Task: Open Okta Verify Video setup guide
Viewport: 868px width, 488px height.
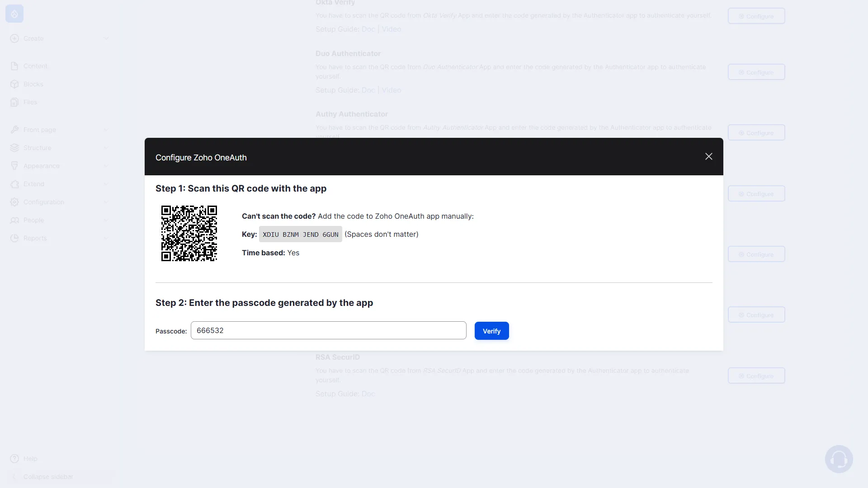Action: point(391,29)
